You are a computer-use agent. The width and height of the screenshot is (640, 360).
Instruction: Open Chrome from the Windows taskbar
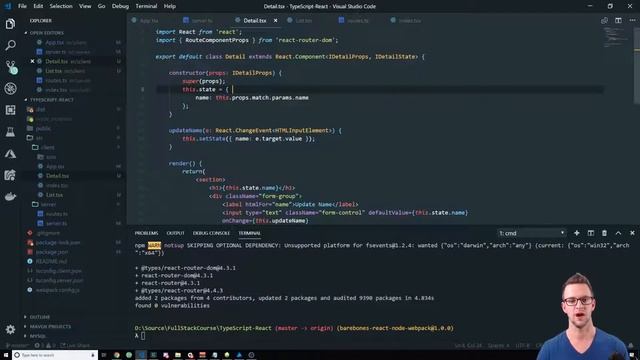[x=117, y=355]
